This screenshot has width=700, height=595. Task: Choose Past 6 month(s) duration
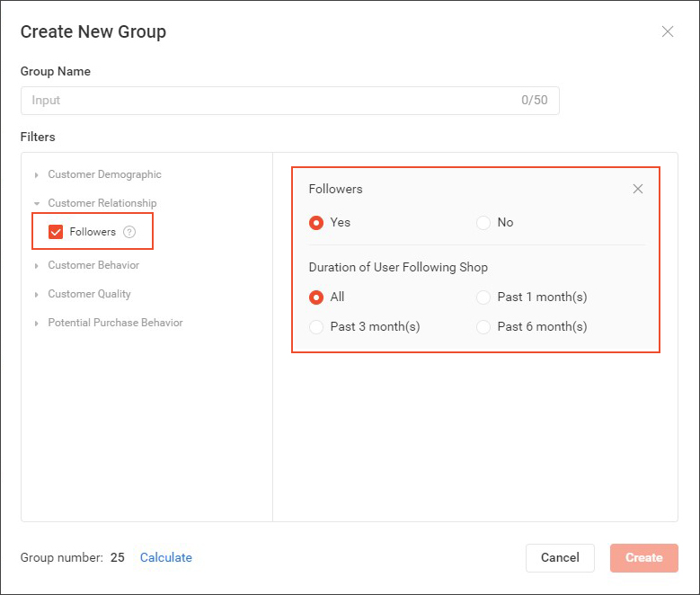pos(483,326)
